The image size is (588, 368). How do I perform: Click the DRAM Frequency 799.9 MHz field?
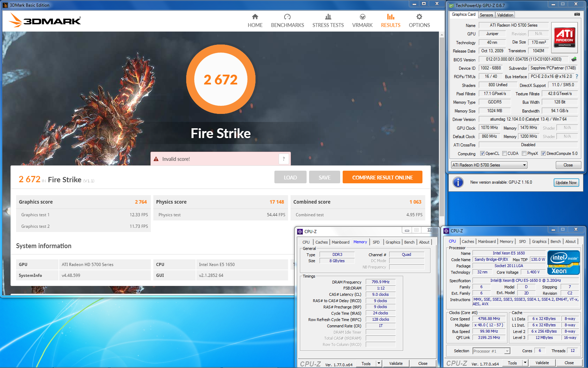[380, 282]
